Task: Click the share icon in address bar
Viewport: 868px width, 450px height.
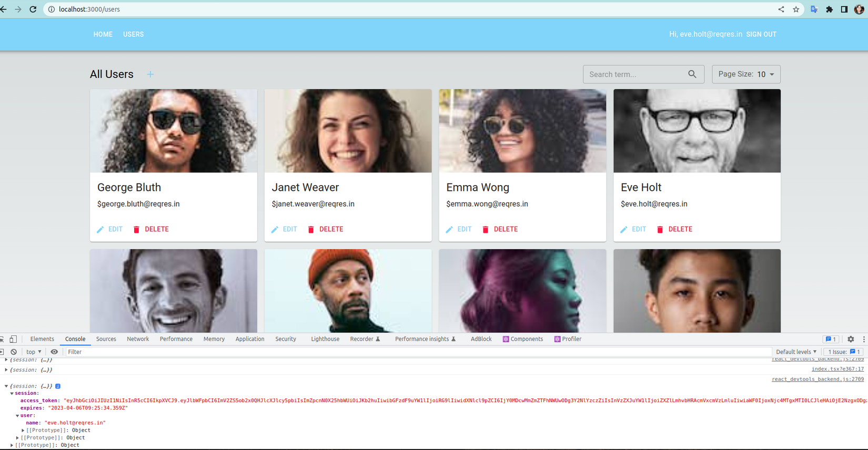Action: click(x=781, y=9)
